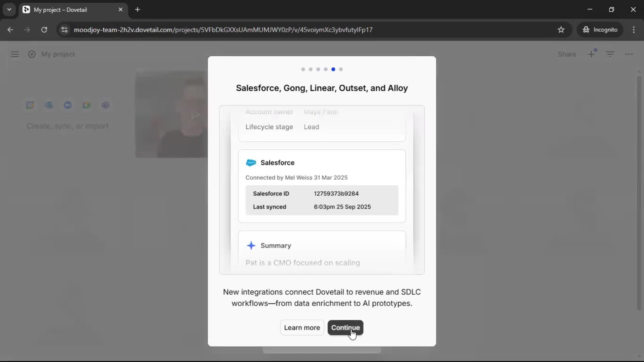
Task: Click the Share button
Action: pyautogui.click(x=567, y=54)
